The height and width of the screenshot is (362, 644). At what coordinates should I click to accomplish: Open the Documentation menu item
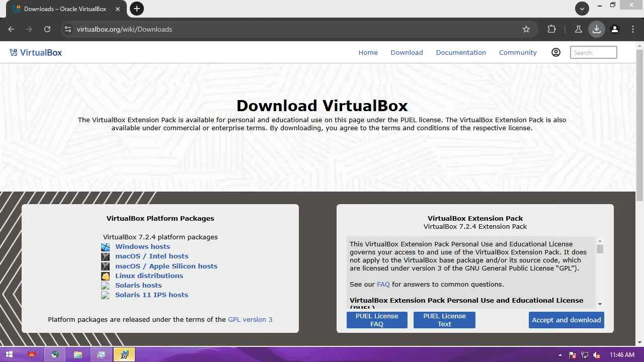461,52
